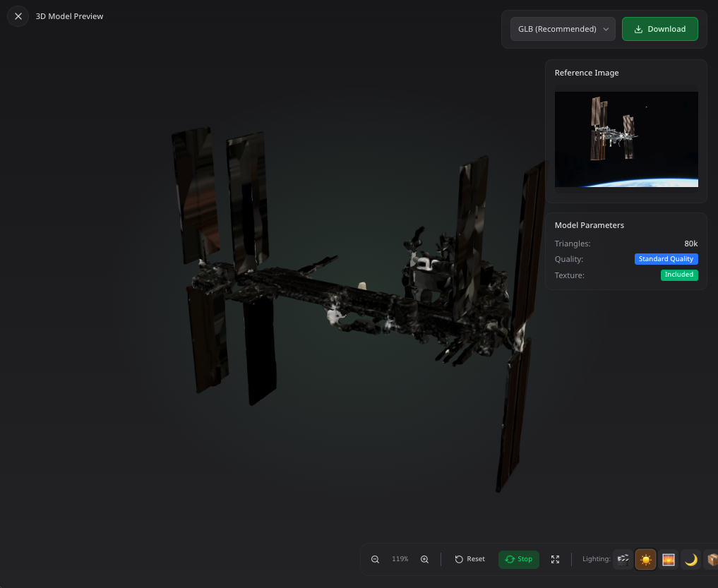This screenshot has width=718, height=588.
Task: Click the space station model in viewport
Action: tap(353, 304)
